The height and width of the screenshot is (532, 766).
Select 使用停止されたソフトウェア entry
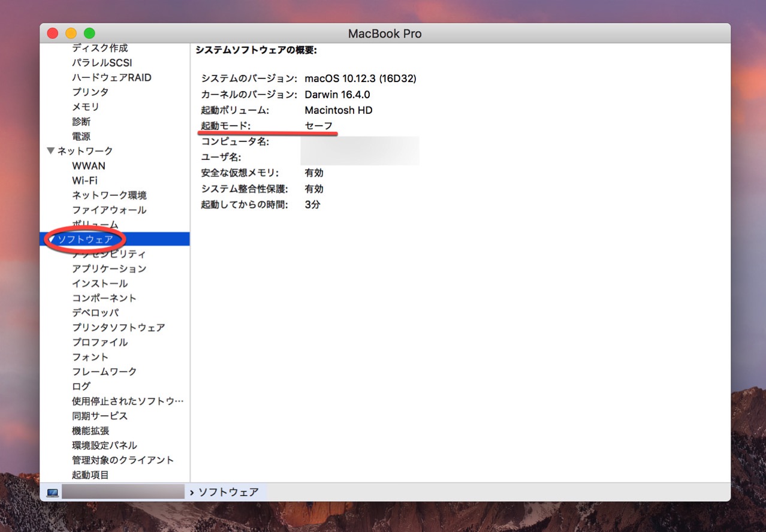pos(128,401)
